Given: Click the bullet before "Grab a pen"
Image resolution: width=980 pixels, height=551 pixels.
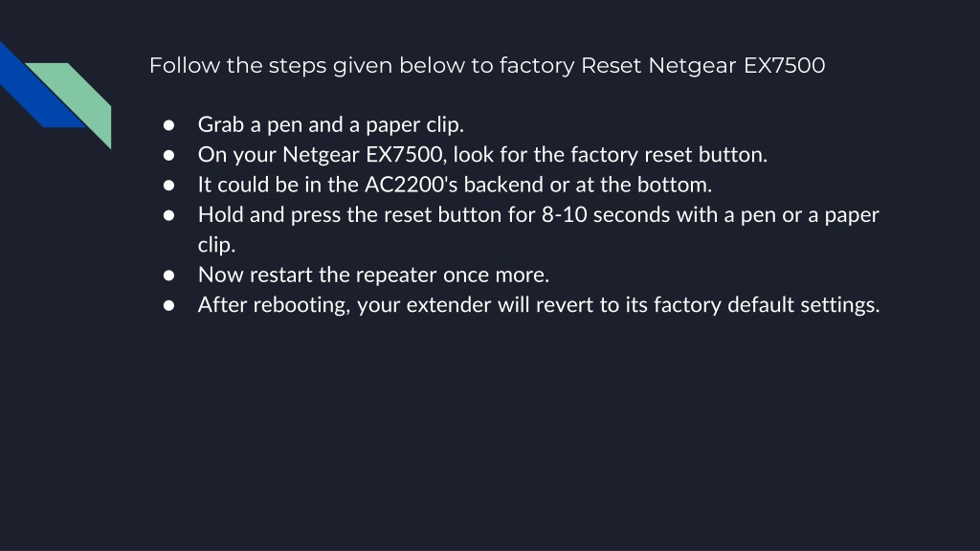Looking at the screenshot, I should tap(168, 125).
